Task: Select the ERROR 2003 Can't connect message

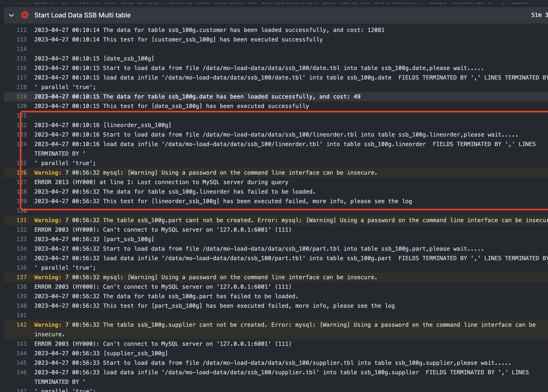Action: [162, 230]
